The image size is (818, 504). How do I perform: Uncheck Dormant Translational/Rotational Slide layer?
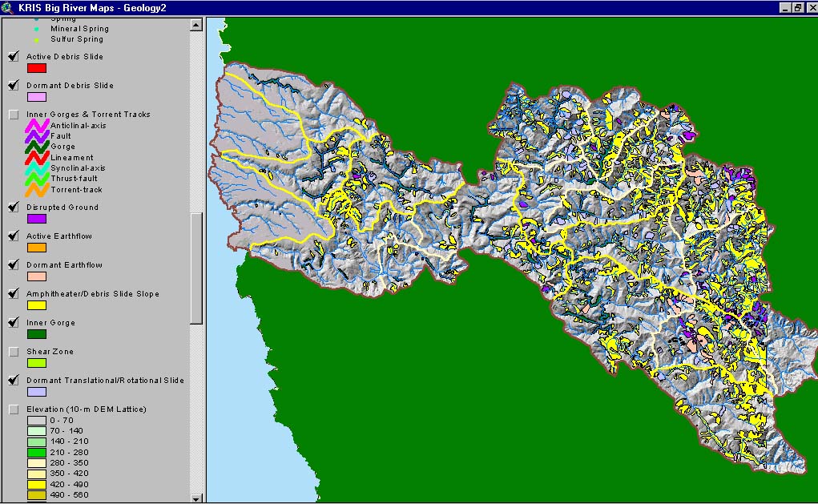tap(14, 381)
